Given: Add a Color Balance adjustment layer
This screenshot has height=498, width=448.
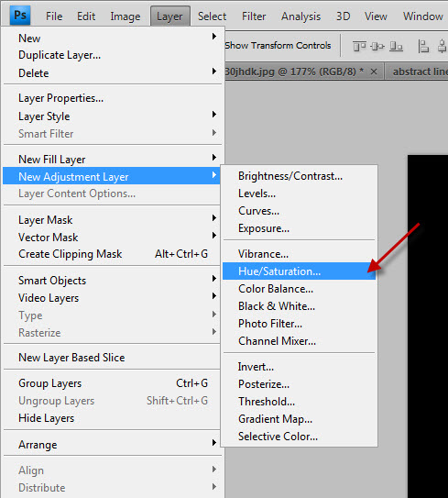Looking at the screenshot, I should 300,289.
